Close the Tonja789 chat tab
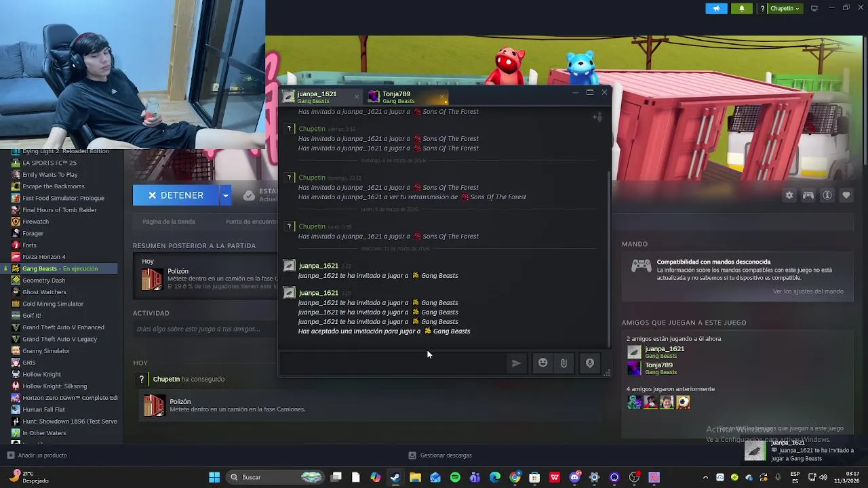The width and height of the screenshot is (868, 488). 442,97
